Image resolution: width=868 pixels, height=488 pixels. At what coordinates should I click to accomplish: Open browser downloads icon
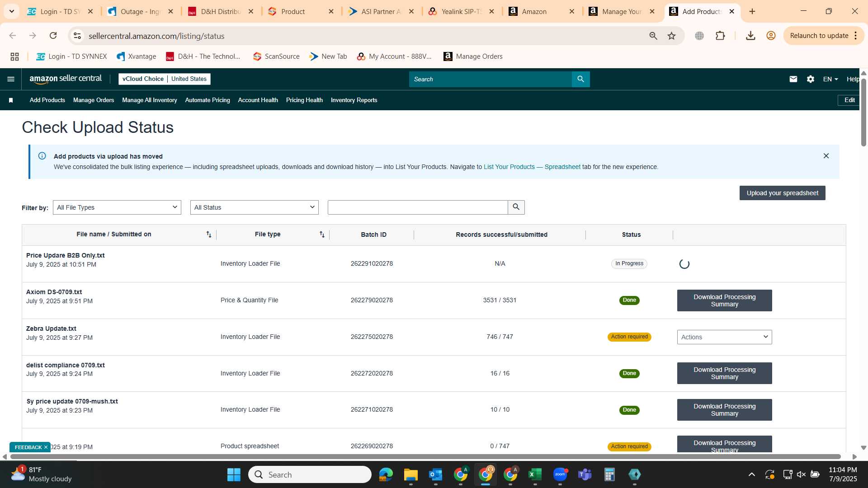click(750, 36)
